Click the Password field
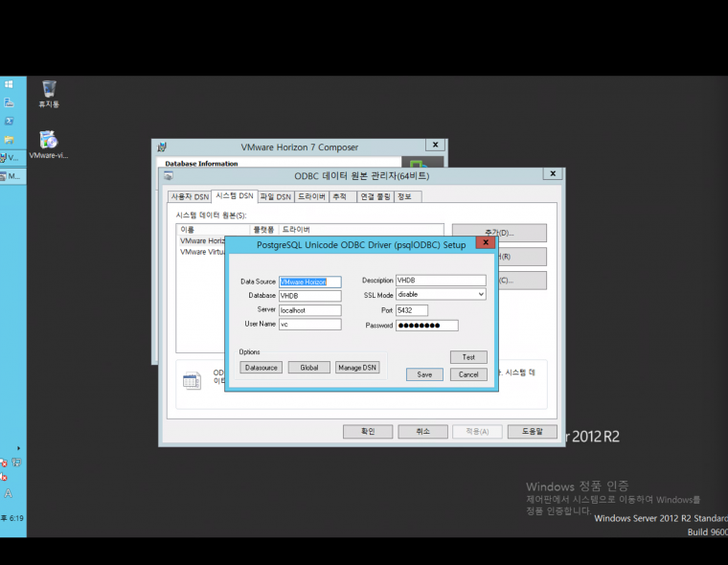This screenshot has width=728, height=565. (426, 326)
